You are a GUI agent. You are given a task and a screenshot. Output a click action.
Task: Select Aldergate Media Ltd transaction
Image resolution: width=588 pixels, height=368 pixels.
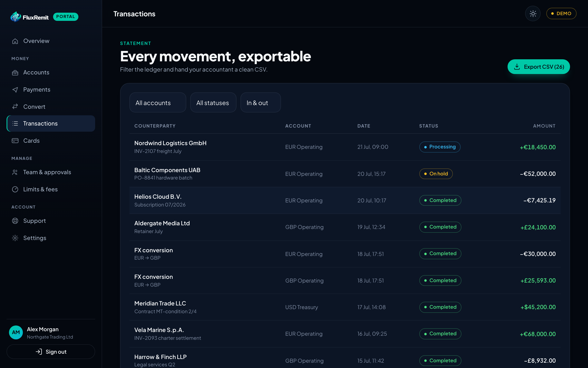(345, 227)
